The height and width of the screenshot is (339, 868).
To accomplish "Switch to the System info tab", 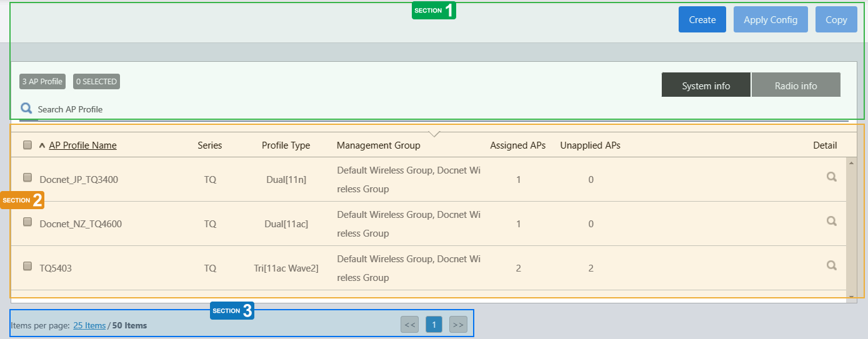I will tap(706, 86).
